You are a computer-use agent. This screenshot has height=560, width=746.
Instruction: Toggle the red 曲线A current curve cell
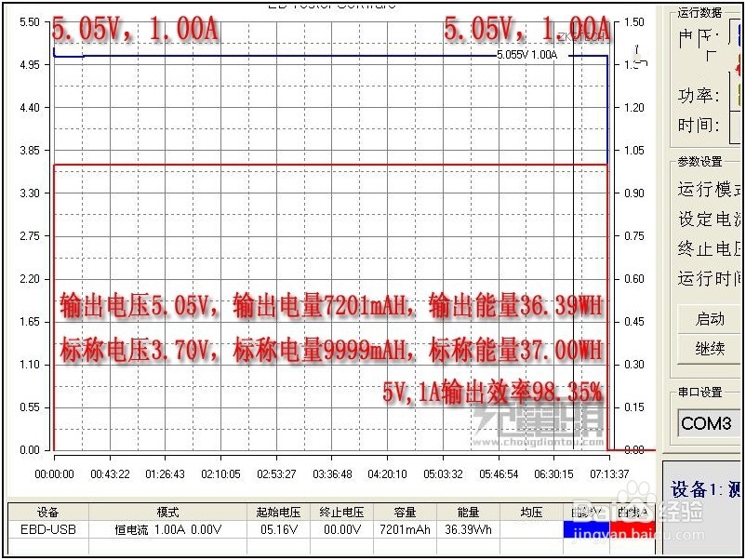[x=633, y=528]
